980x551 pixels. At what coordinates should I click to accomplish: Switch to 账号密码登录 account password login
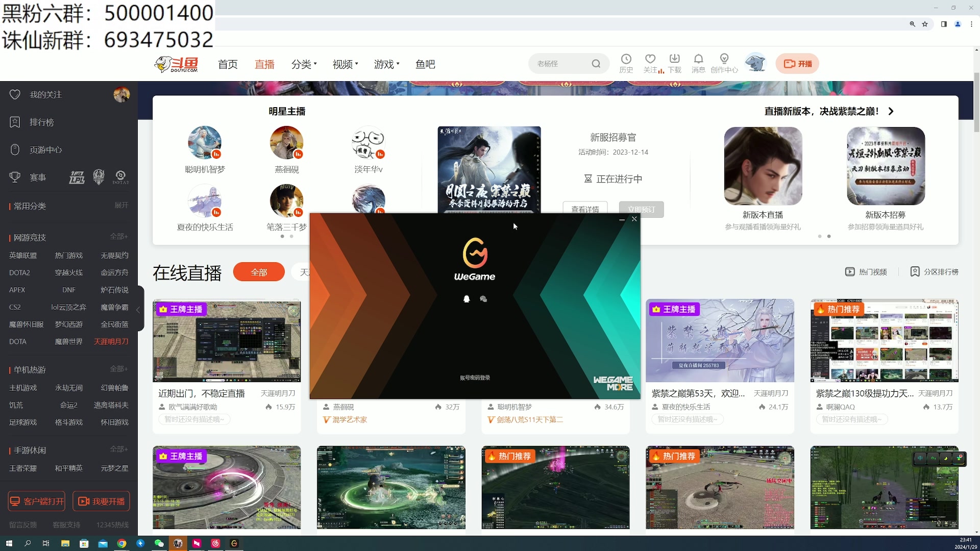tap(474, 378)
